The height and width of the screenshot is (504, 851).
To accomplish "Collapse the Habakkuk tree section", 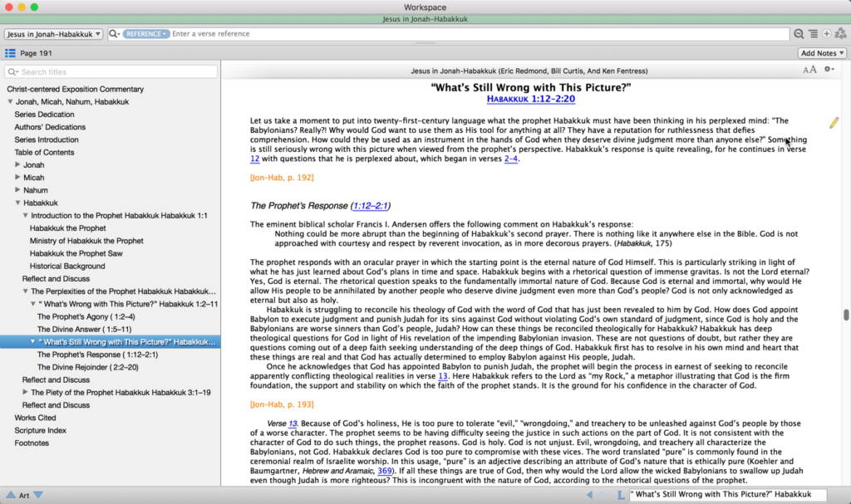I will pos(17,203).
